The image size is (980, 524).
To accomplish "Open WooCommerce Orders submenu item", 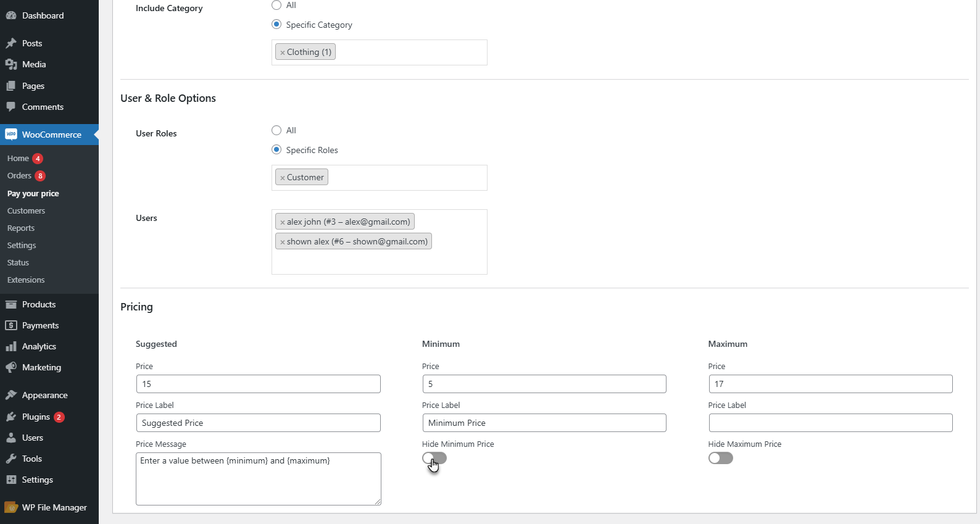I will [19, 176].
